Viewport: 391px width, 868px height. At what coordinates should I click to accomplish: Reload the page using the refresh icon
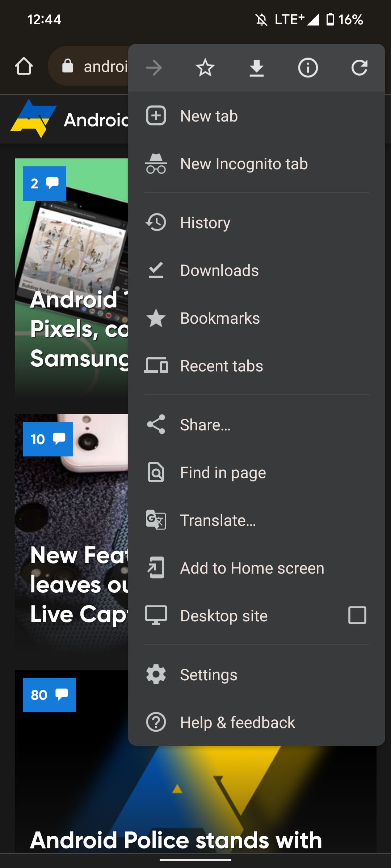[360, 68]
